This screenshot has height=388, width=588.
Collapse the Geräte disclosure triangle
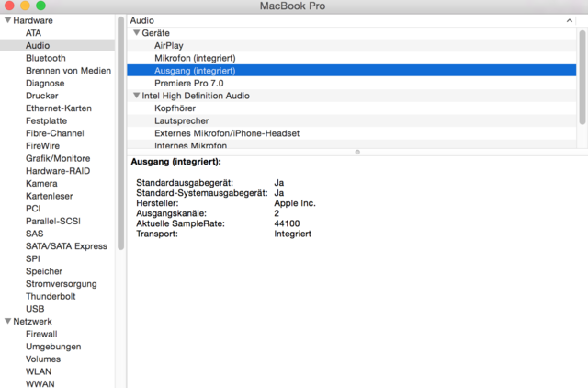tap(137, 33)
